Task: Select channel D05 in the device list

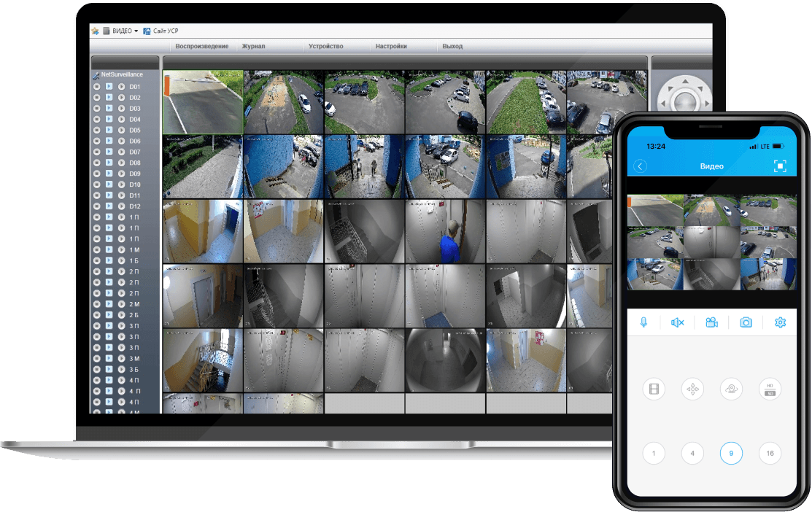Action: pos(134,130)
